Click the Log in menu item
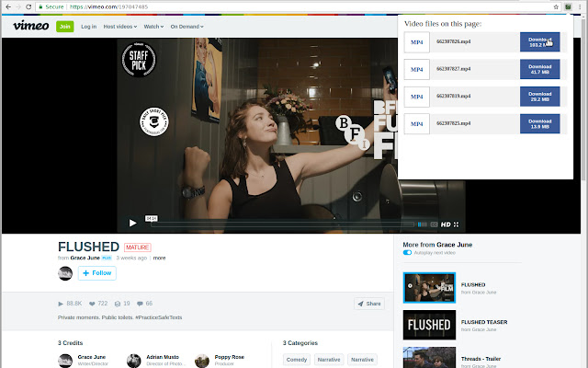 pos(88,27)
